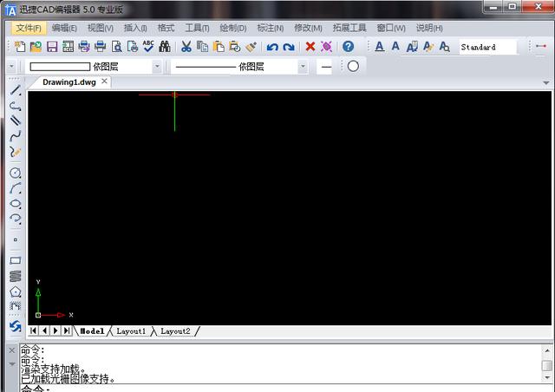
Task: Click the text find magnifier A icon
Action: (444, 46)
